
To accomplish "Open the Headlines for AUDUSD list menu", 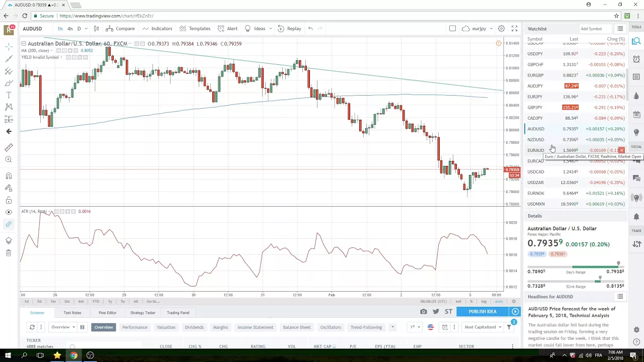I will (620, 297).
